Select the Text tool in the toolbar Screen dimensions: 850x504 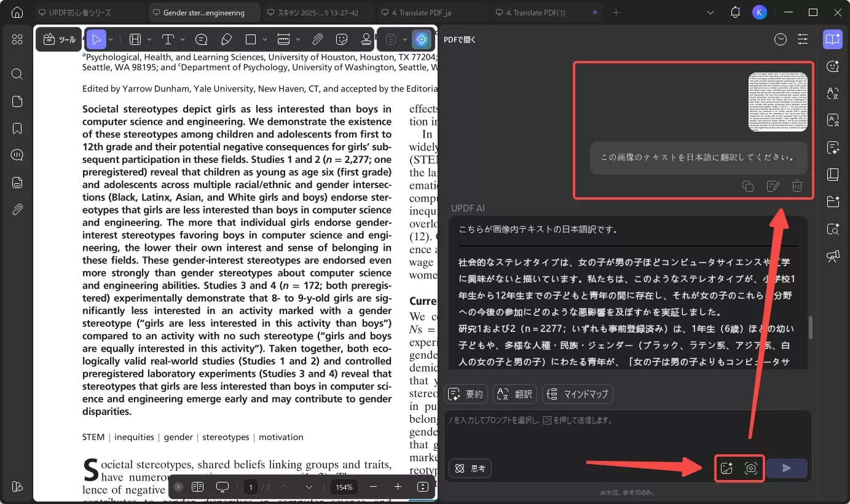click(x=168, y=39)
